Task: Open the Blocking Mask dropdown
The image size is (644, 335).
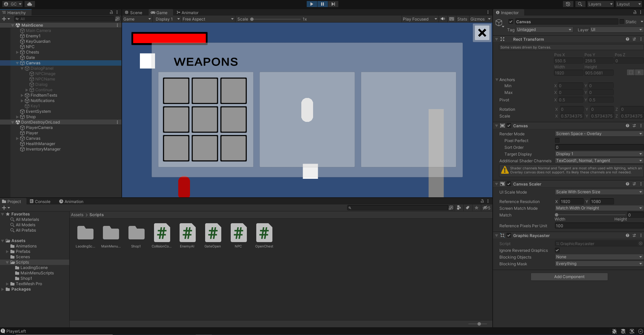Action: [599, 264]
